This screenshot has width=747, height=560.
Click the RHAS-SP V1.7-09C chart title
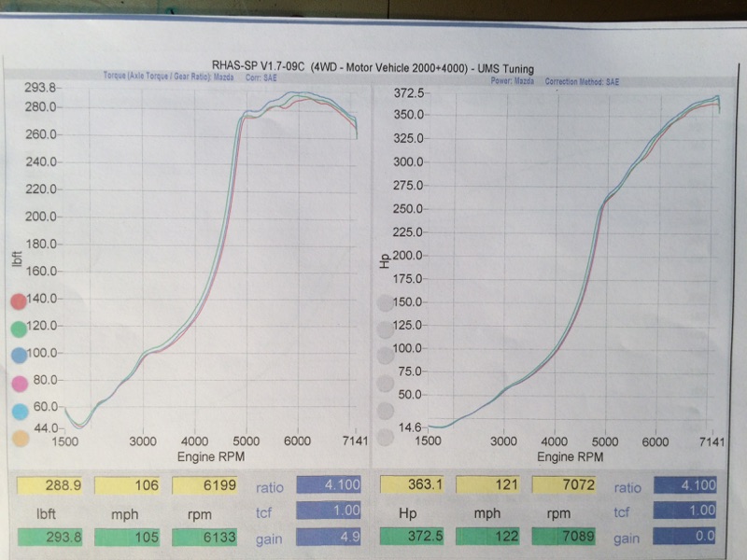[373, 67]
